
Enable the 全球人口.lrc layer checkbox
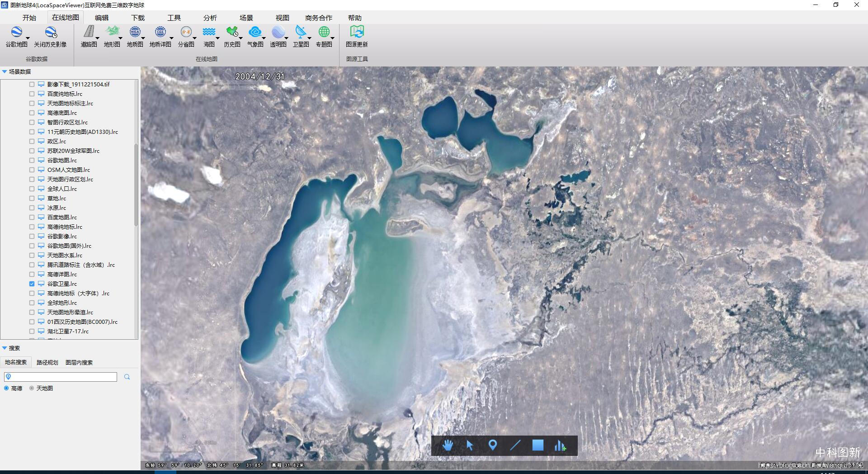click(x=32, y=189)
